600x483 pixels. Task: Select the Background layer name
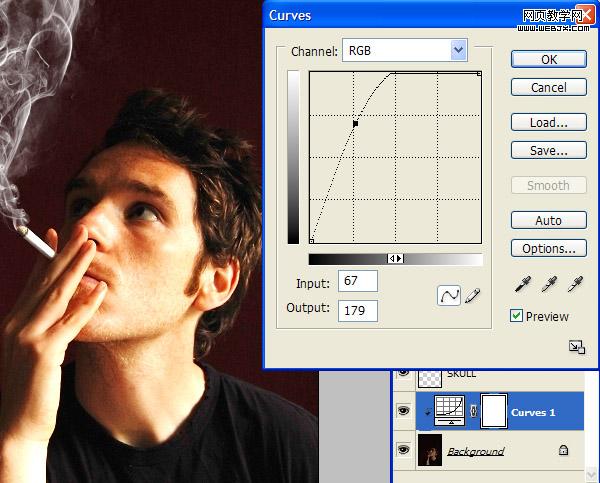coord(476,451)
